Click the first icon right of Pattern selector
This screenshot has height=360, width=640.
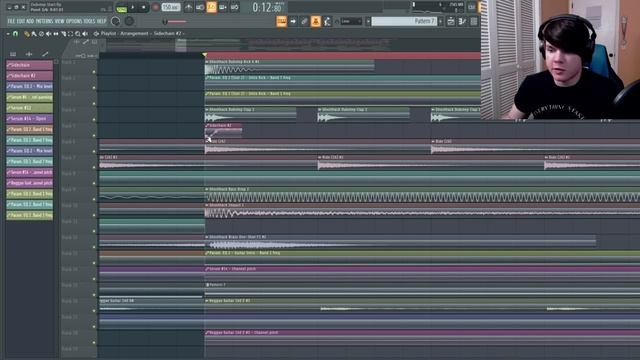(451, 21)
